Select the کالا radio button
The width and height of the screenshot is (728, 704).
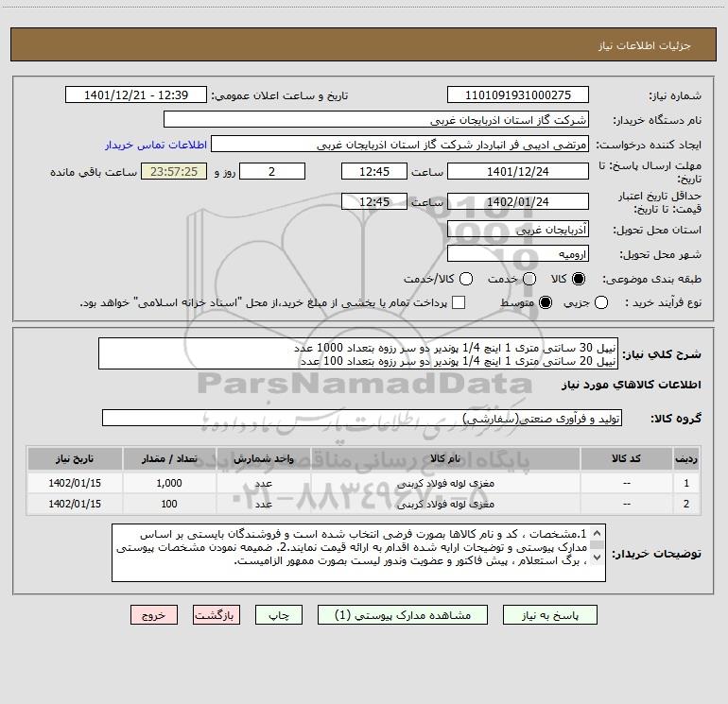[x=579, y=279]
